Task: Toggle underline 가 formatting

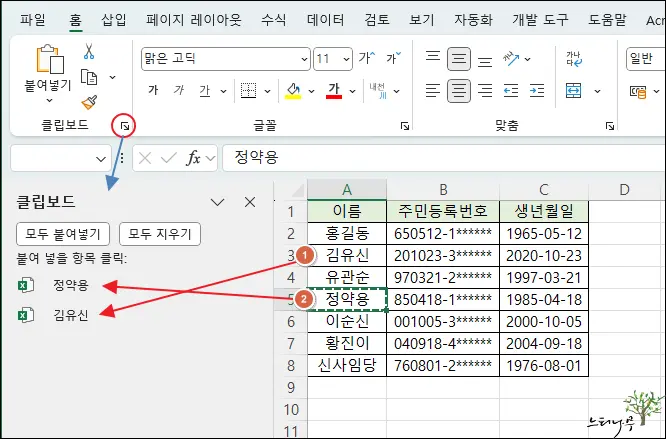Action: tap(205, 90)
